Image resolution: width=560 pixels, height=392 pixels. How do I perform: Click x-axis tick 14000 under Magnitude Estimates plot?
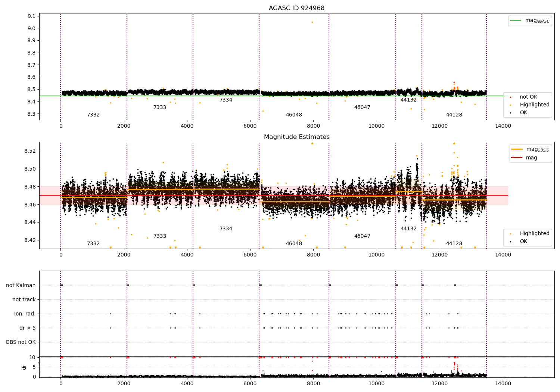pos(503,255)
